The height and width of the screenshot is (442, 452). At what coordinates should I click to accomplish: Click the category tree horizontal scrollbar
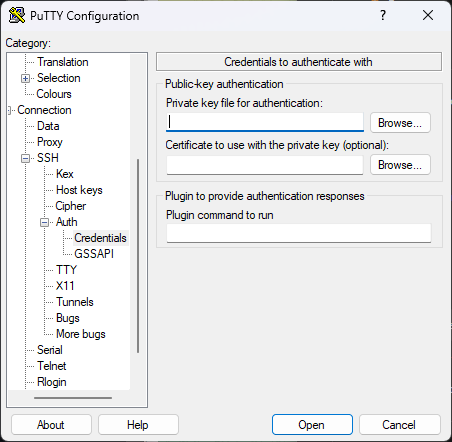click(73, 398)
